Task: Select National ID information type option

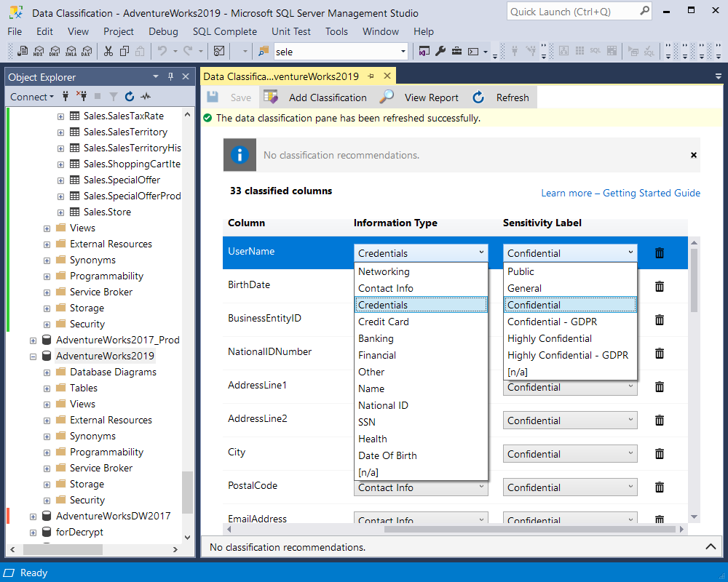Action: pyautogui.click(x=421, y=405)
